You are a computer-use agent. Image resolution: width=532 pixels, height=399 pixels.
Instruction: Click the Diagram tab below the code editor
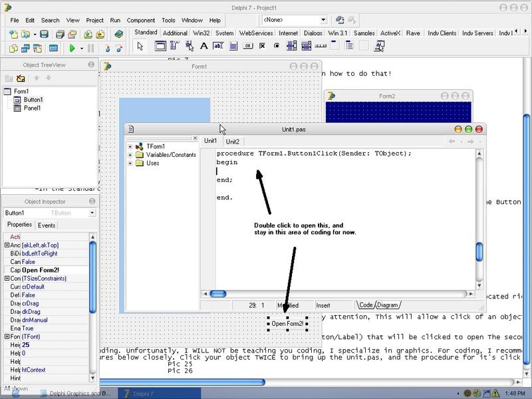click(x=388, y=305)
